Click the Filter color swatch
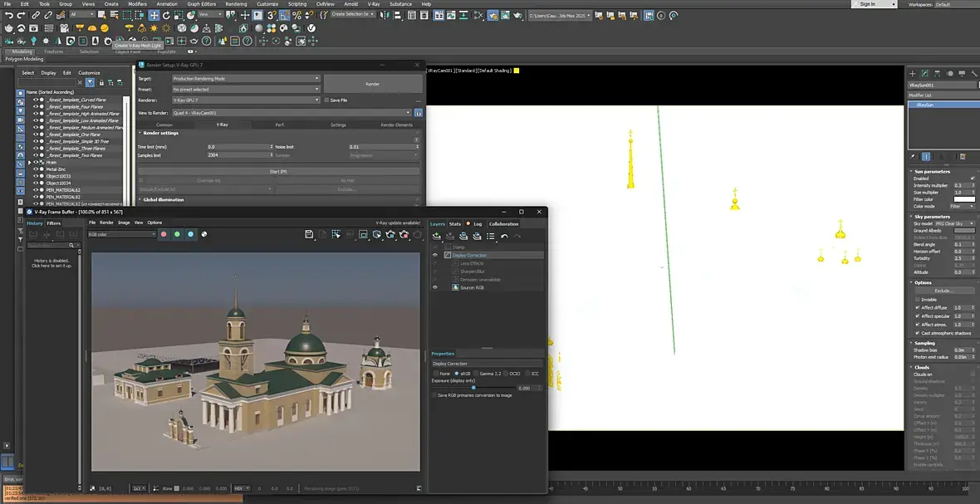980x504 pixels. [x=963, y=199]
